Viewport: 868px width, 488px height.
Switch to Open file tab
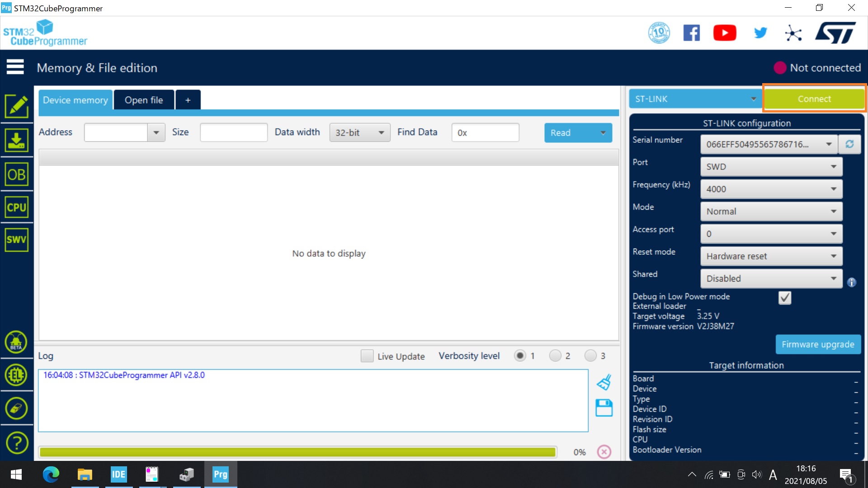[144, 100]
